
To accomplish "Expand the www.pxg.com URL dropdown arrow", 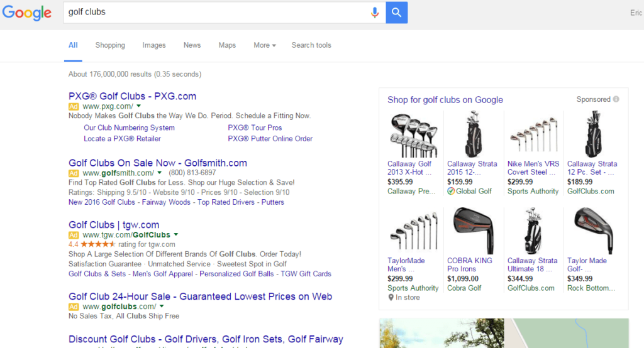I will (x=139, y=106).
